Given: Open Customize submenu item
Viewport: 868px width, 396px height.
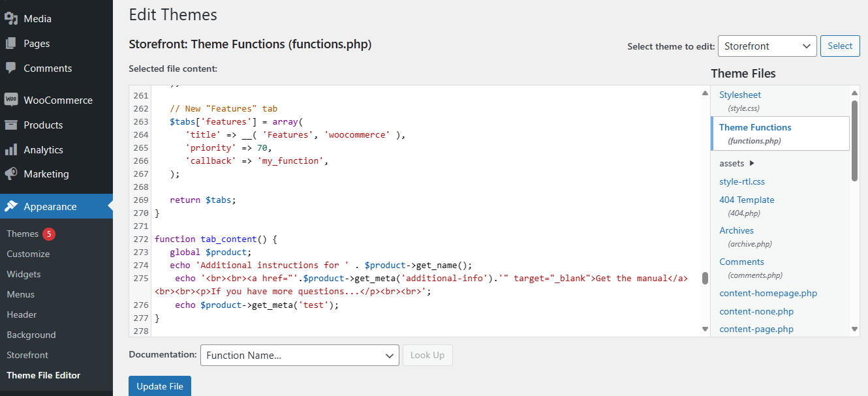Looking at the screenshot, I should (28, 254).
